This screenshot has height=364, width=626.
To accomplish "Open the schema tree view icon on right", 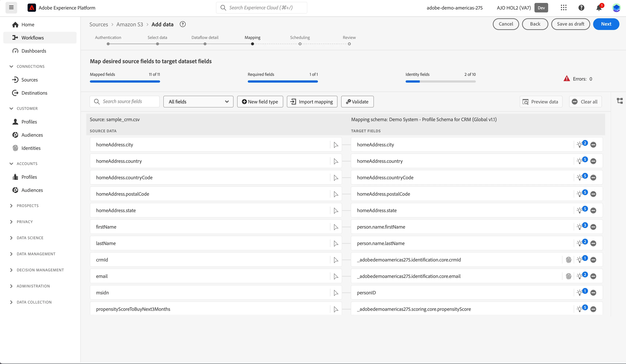I will pos(620,101).
